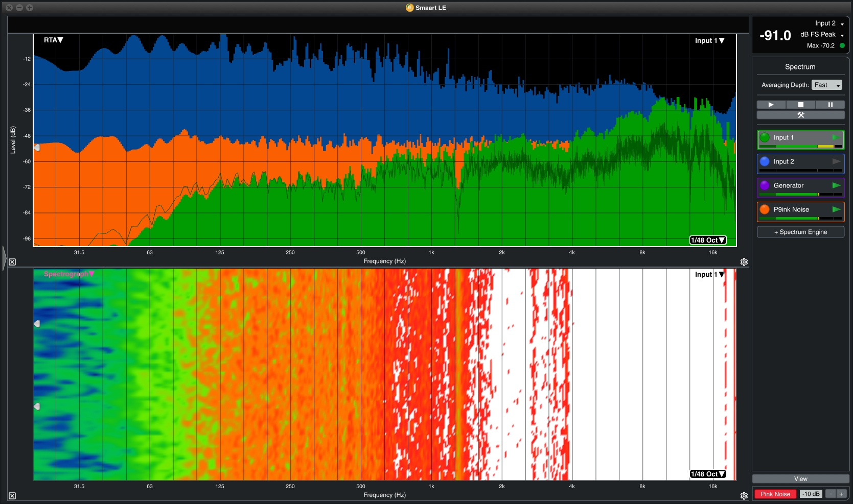Stop measurement with the square stop icon
This screenshot has width=853, height=504.
(800, 105)
